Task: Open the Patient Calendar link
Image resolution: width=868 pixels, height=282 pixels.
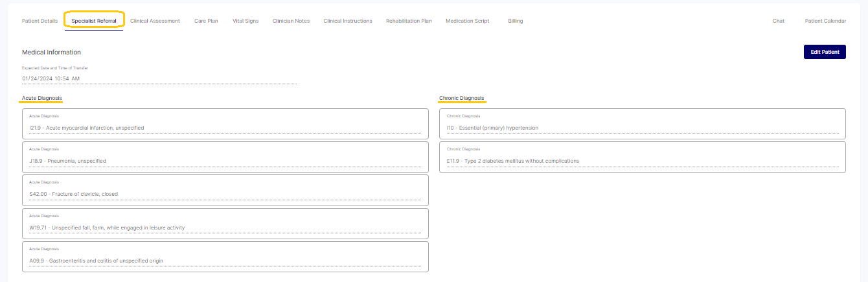Action: 825,21
